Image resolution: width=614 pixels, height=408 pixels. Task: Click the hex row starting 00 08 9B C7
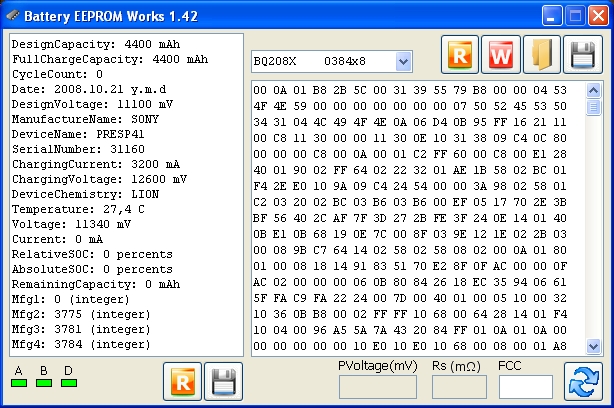(410, 250)
